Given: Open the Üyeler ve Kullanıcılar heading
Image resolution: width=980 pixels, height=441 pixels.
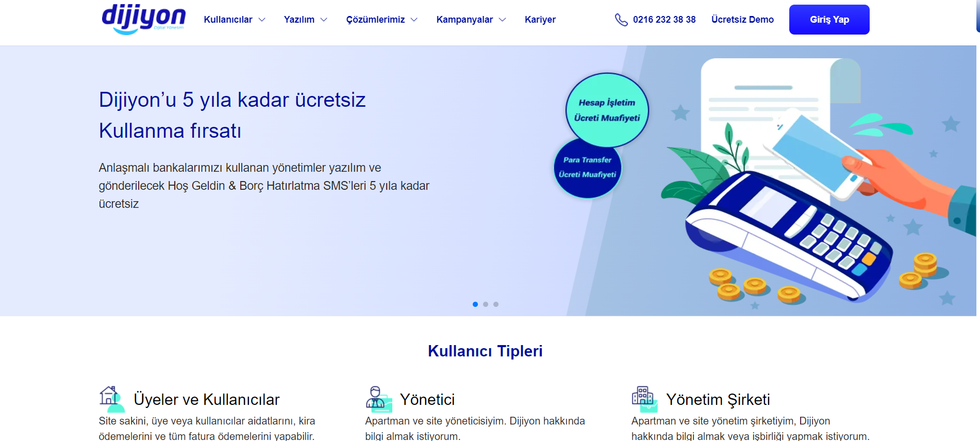Looking at the screenshot, I should click(x=206, y=399).
